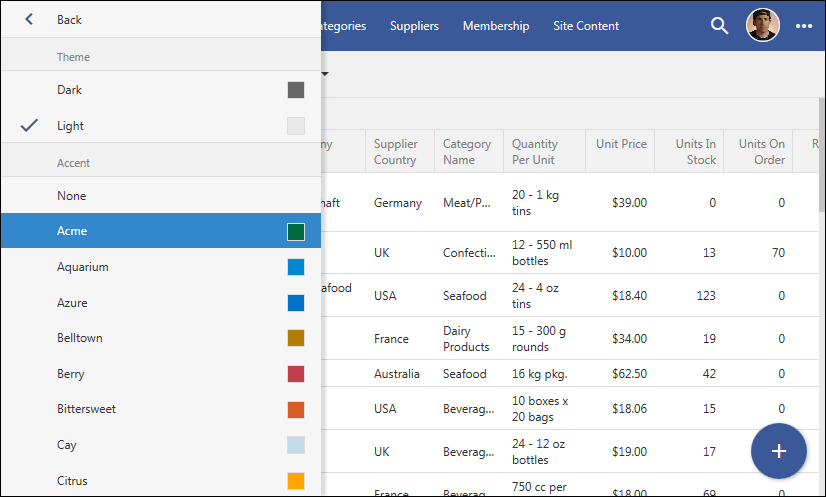Click the Germany country cell
The height and width of the screenshot is (497, 826).
(x=398, y=203)
